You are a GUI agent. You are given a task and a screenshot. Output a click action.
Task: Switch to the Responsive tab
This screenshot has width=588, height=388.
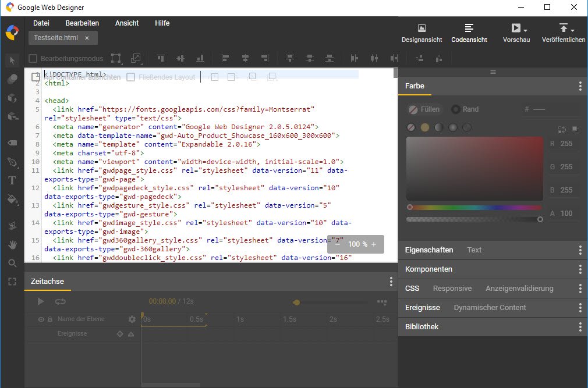[x=452, y=288]
